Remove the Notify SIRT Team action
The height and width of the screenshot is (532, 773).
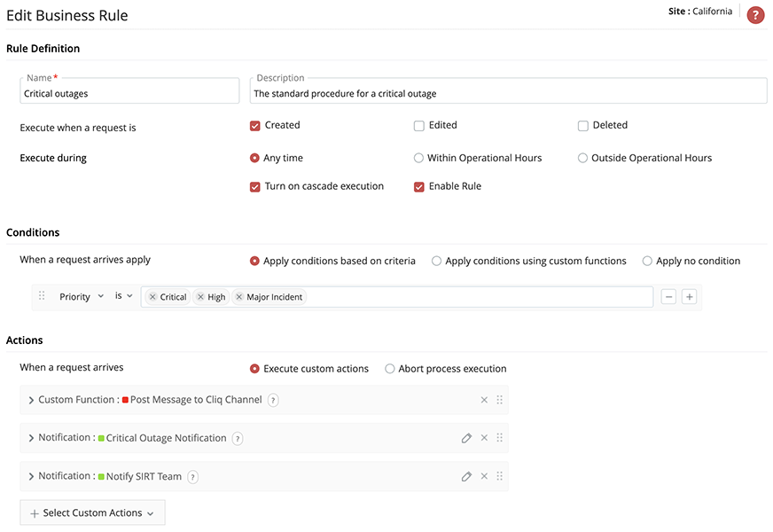click(484, 476)
